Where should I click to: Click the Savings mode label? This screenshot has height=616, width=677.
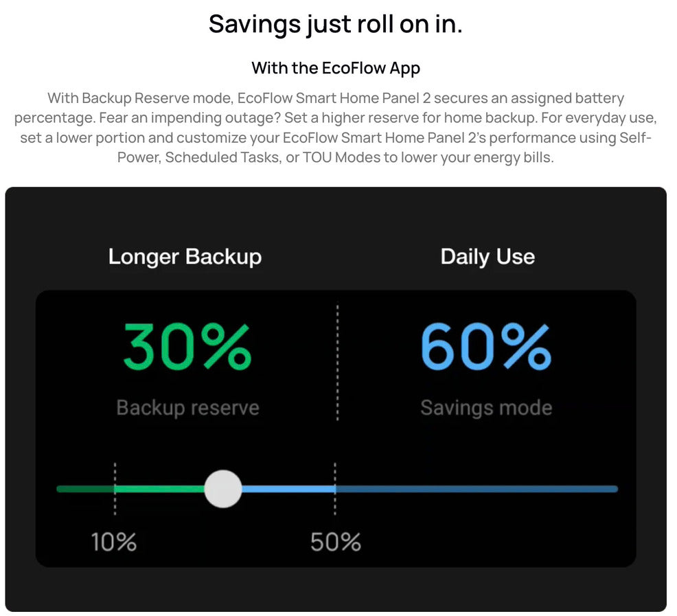485,408
